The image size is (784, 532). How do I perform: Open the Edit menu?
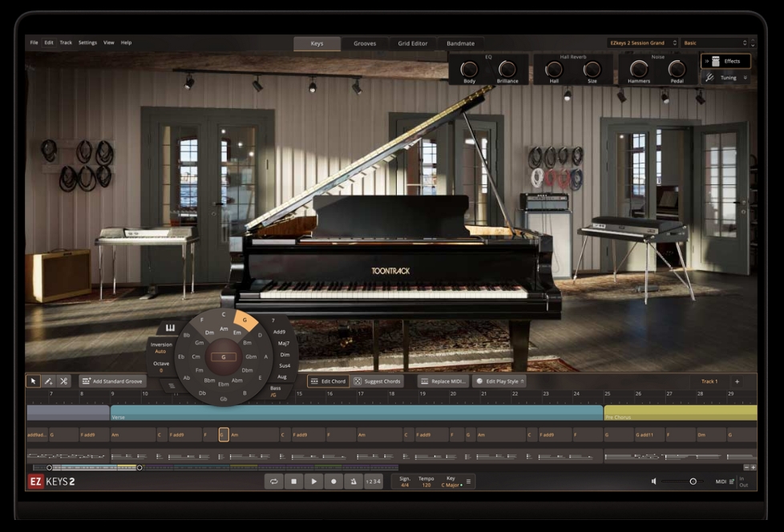(49, 42)
